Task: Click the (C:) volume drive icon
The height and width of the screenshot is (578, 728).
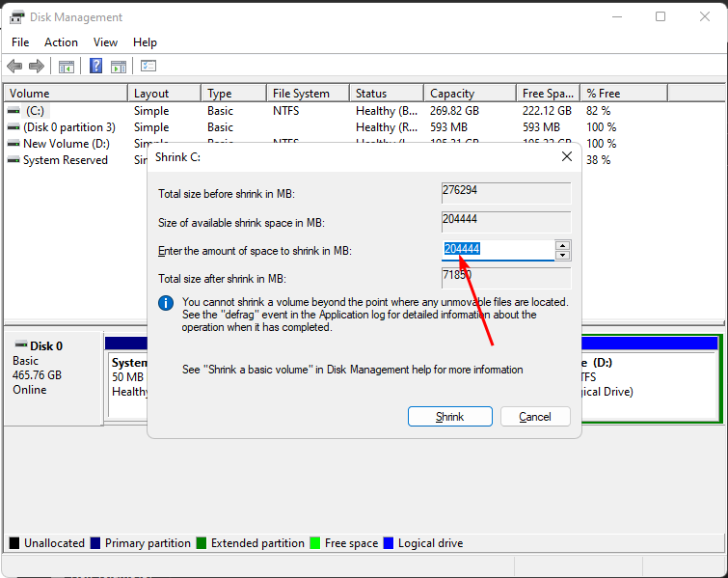Action: (13, 111)
